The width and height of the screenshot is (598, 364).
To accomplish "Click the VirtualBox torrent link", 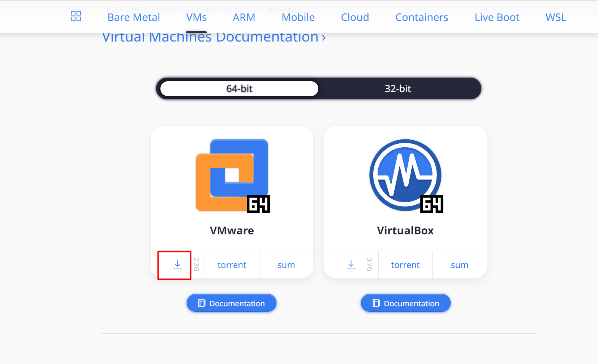I will coord(405,265).
